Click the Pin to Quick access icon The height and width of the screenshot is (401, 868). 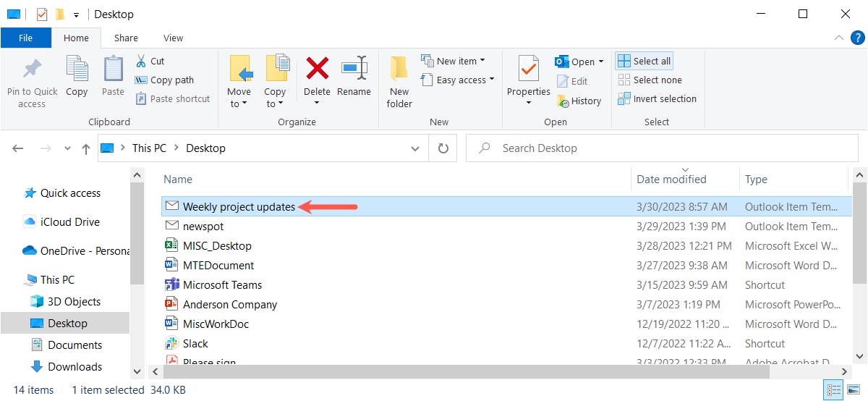[x=32, y=69]
